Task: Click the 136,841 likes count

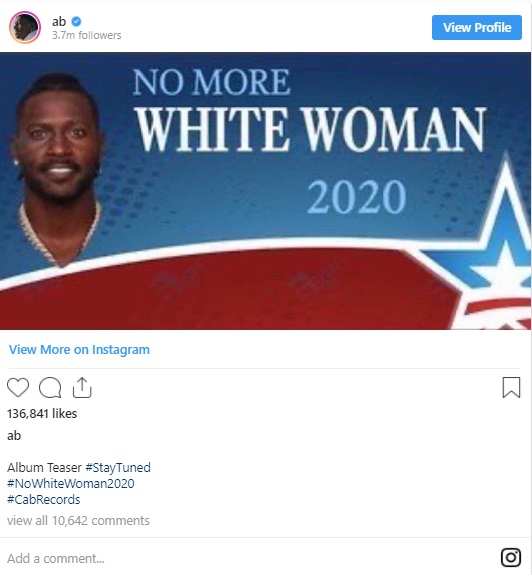Action: pos(42,414)
